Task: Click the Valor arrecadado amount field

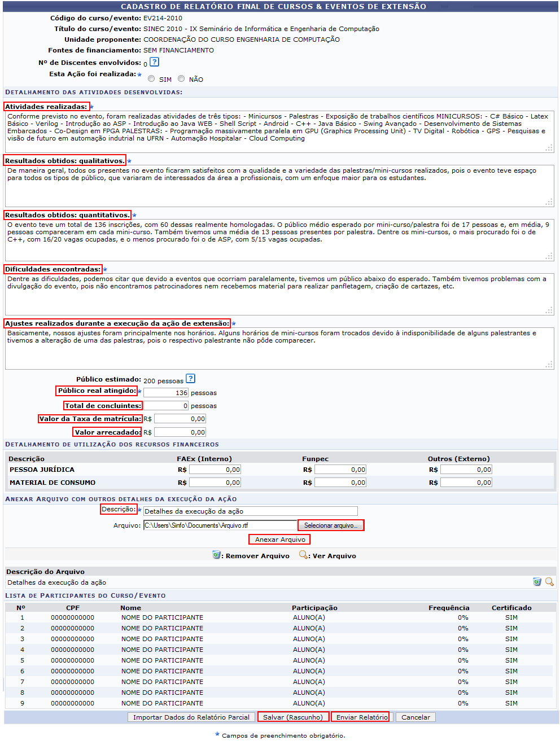Action: 180,432
